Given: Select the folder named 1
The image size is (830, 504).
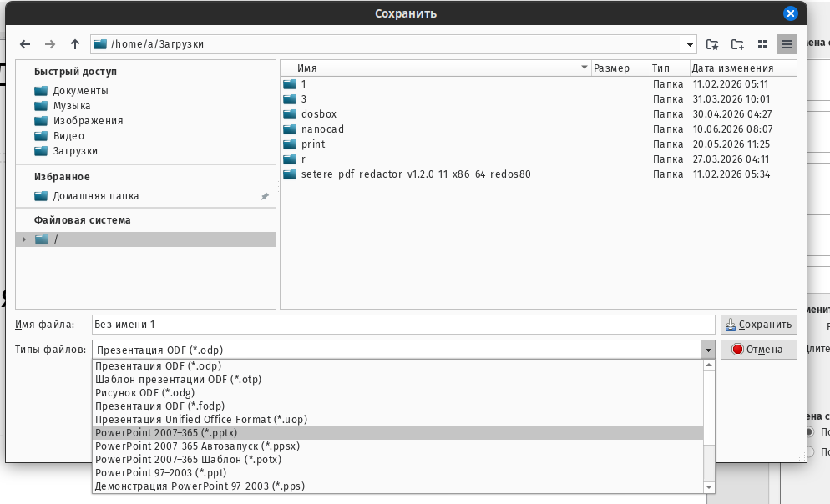Looking at the screenshot, I should coord(304,84).
